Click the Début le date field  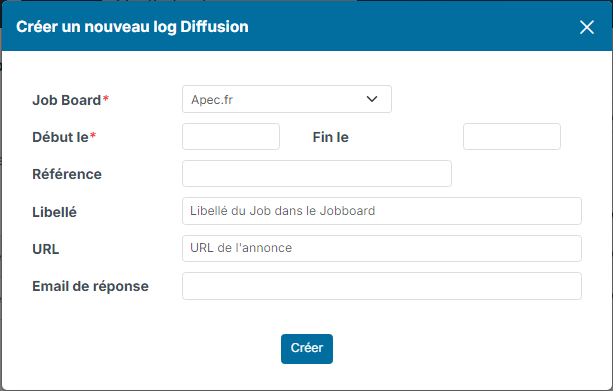tap(231, 136)
